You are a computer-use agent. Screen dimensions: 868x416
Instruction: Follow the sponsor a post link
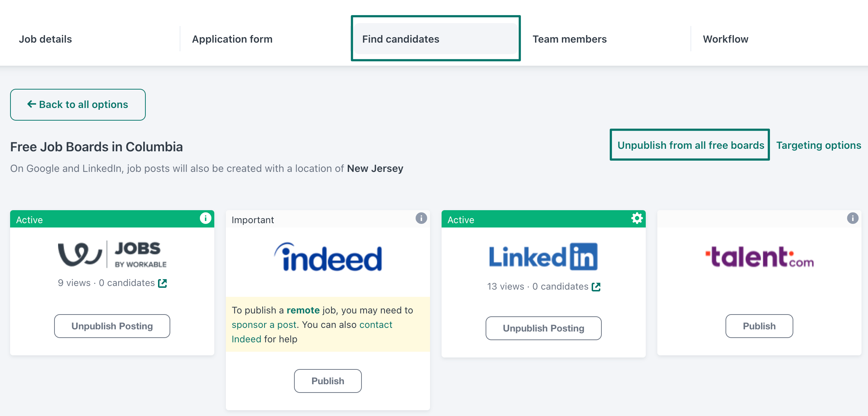coord(264,325)
